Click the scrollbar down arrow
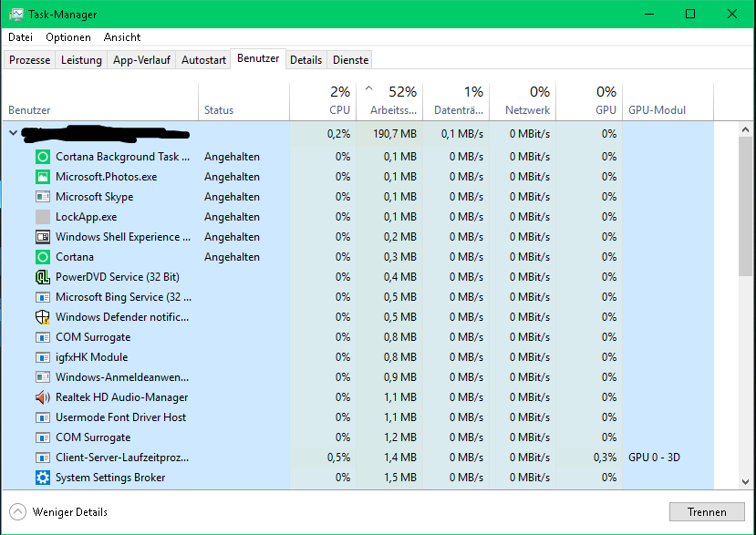This screenshot has width=756, height=535. (745, 481)
